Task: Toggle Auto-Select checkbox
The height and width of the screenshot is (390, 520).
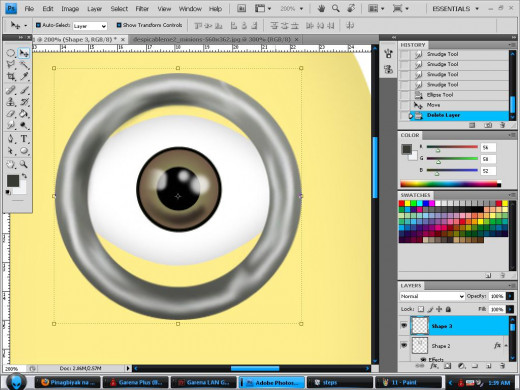Action: (38, 25)
